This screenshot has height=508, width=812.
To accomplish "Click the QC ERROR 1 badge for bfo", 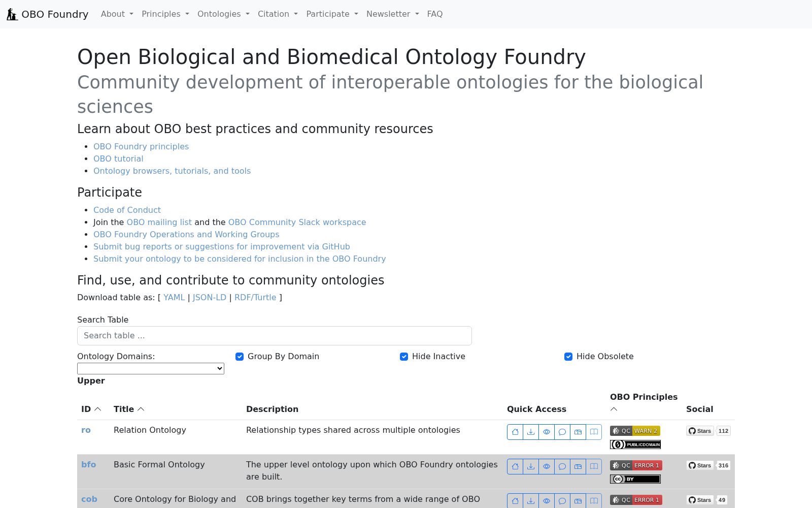I will (636, 465).
